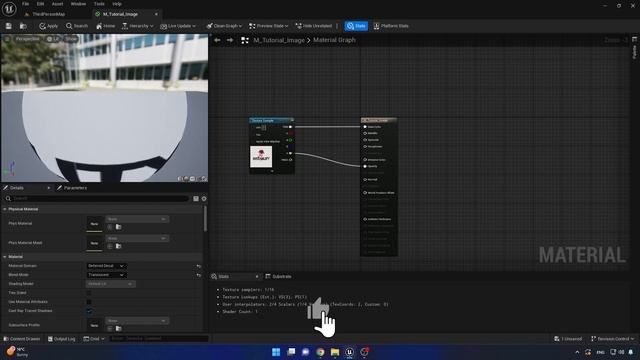The width and height of the screenshot is (640, 360).
Task: Open the Clean Graph dropdown
Action: click(x=224, y=26)
